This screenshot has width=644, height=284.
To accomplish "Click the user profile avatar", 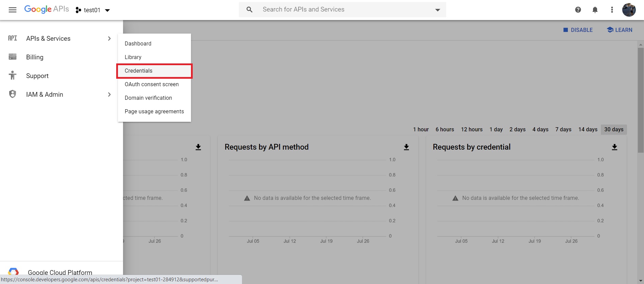I will [x=629, y=10].
